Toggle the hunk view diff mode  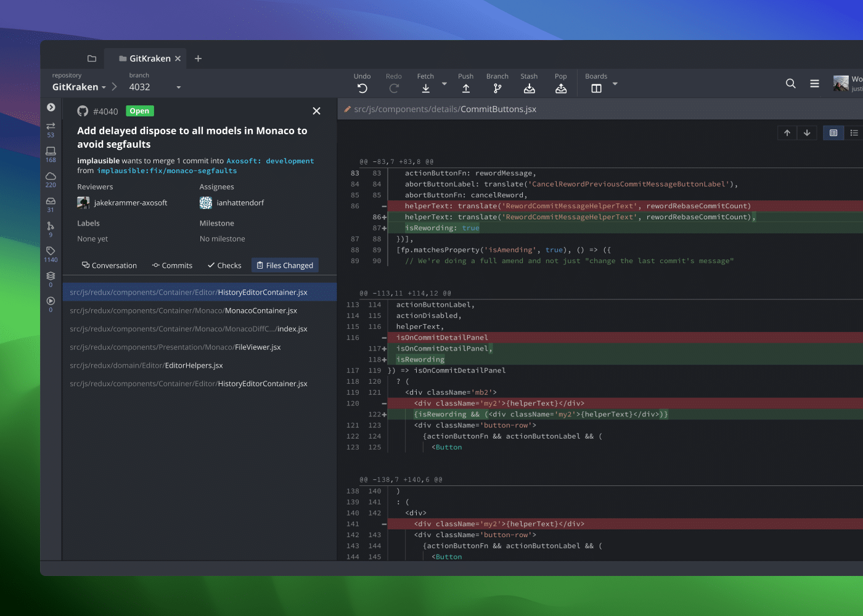click(x=833, y=132)
